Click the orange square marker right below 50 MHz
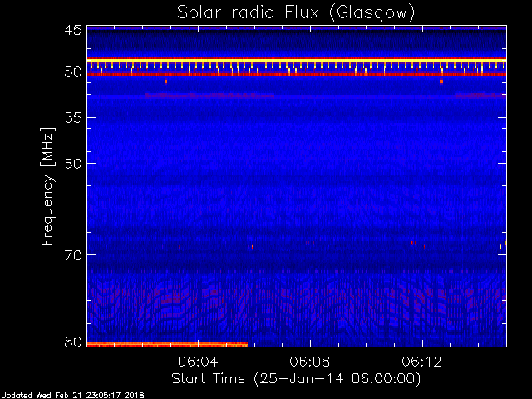This screenshot has height=399, width=532. coord(441,81)
